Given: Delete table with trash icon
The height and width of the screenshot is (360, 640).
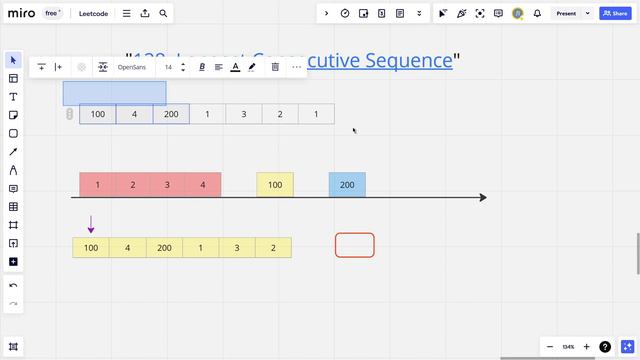Looking at the screenshot, I should click(x=275, y=67).
